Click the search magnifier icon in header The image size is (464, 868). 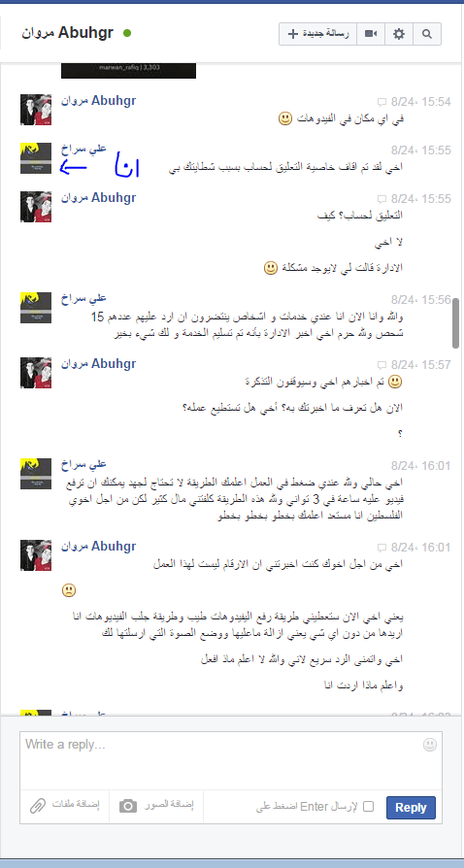pyautogui.click(x=427, y=34)
